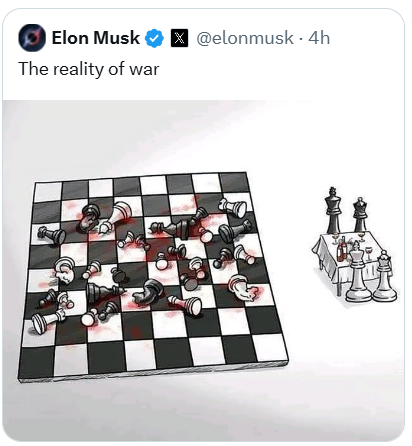
Task: Click the red wine bottle on table
Action: (341, 249)
